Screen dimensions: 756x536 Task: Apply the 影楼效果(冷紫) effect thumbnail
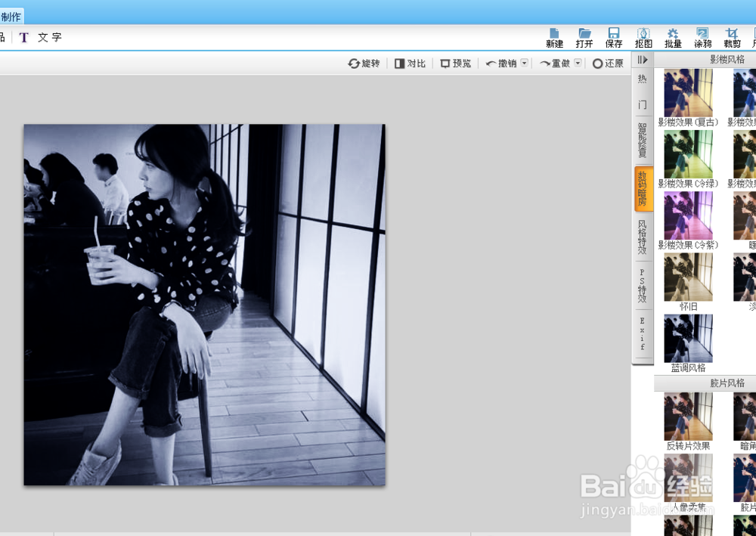pyautogui.click(x=688, y=215)
